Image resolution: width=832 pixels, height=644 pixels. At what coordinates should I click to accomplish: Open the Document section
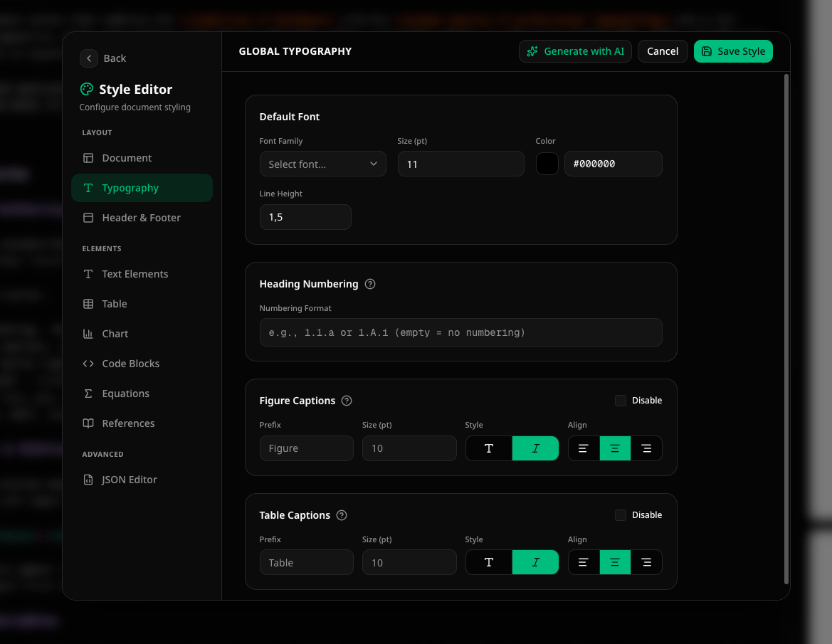tap(142, 158)
